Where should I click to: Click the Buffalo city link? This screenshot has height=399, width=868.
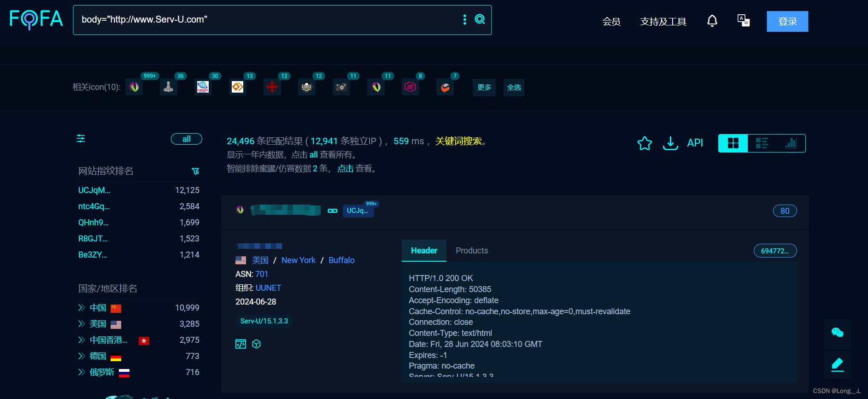[341, 260]
